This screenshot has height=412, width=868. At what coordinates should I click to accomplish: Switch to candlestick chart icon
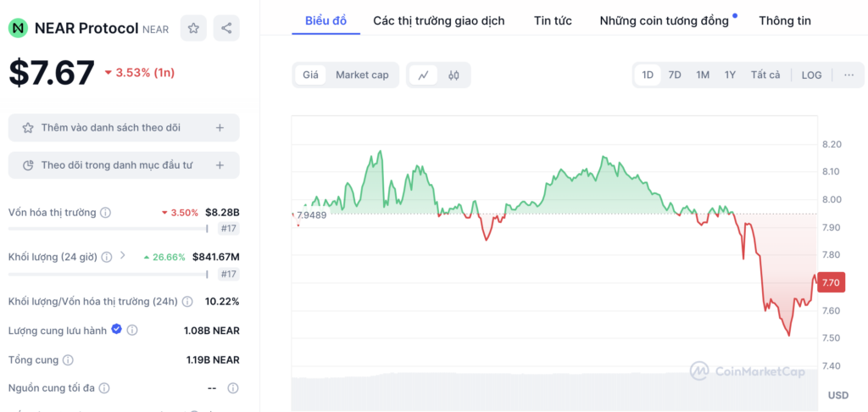(454, 75)
